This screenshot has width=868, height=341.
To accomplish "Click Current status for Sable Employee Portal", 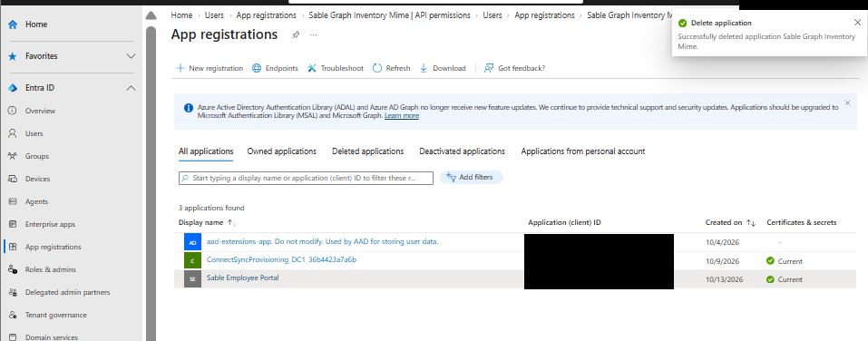I will (785, 279).
